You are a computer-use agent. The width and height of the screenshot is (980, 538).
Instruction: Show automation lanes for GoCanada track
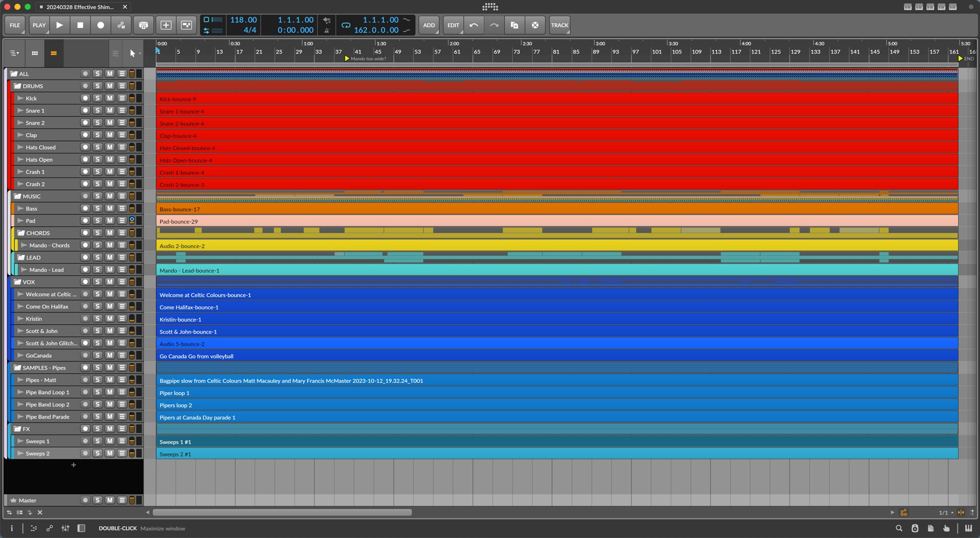[x=122, y=356]
